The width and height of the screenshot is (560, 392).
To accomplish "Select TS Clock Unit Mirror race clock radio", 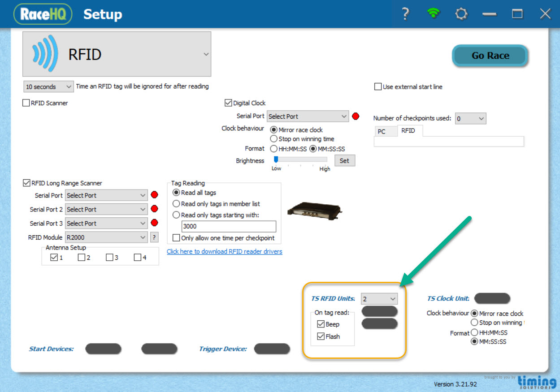I will [x=474, y=314].
